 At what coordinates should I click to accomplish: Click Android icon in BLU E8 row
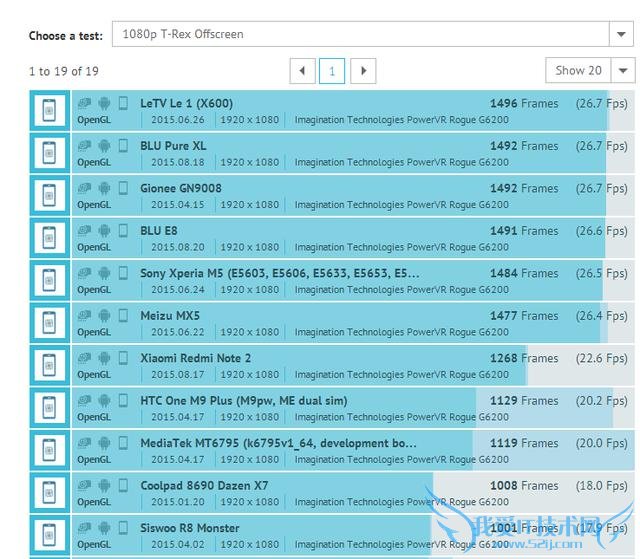[x=104, y=231]
